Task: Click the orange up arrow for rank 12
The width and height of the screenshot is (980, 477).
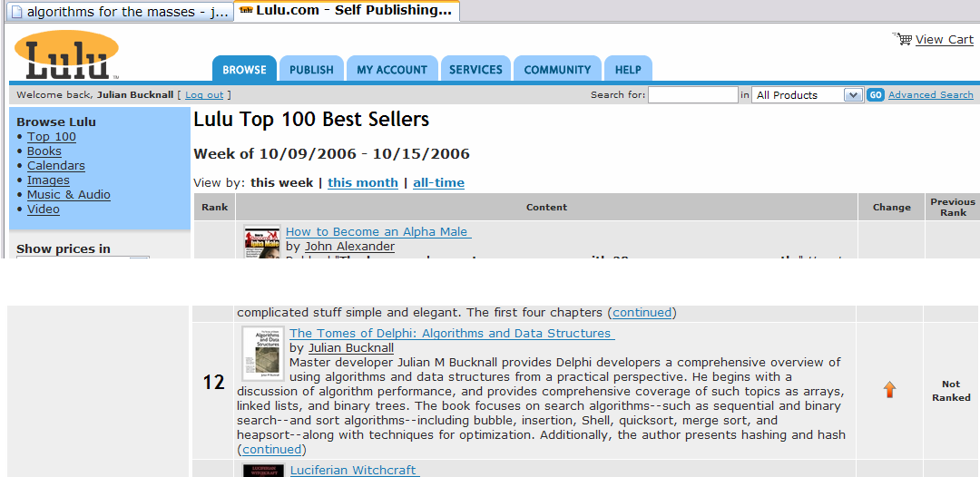Action: 889,390
